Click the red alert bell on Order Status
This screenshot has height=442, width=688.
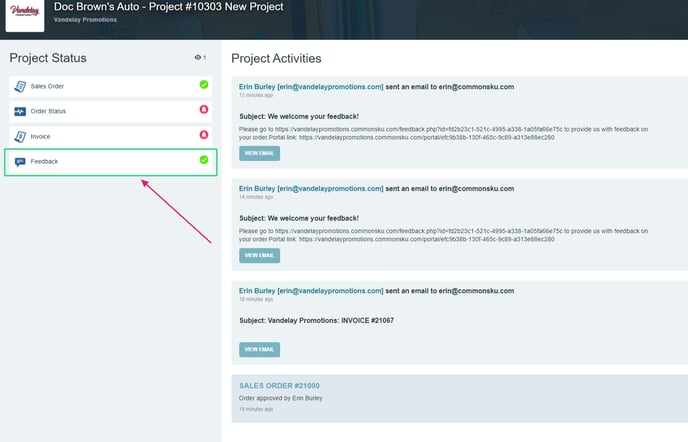[x=204, y=109]
